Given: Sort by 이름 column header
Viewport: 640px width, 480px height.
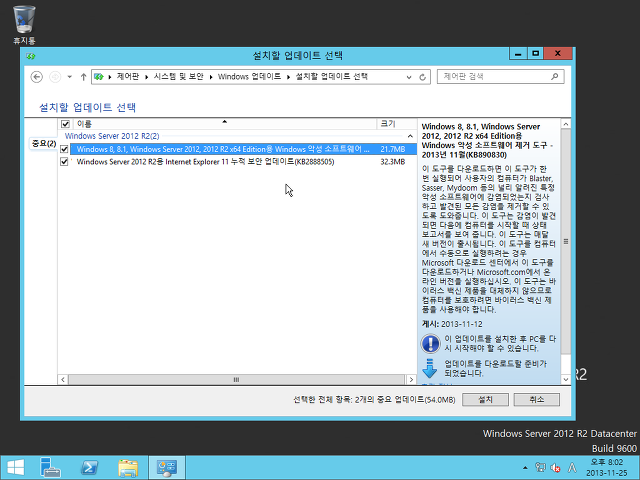Looking at the screenshot, I should (x=224, y=124).
